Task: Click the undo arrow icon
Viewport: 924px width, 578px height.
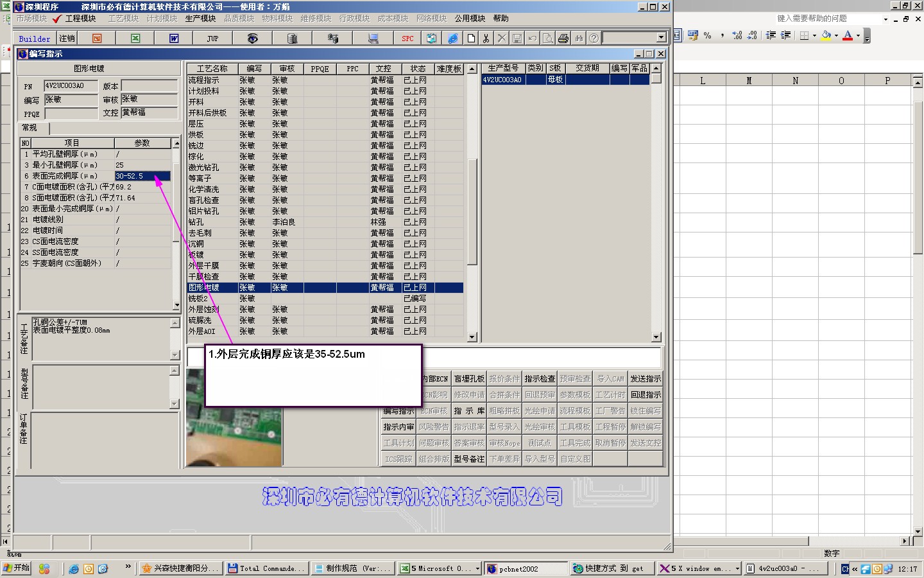Action: click(x=533, y=39)
